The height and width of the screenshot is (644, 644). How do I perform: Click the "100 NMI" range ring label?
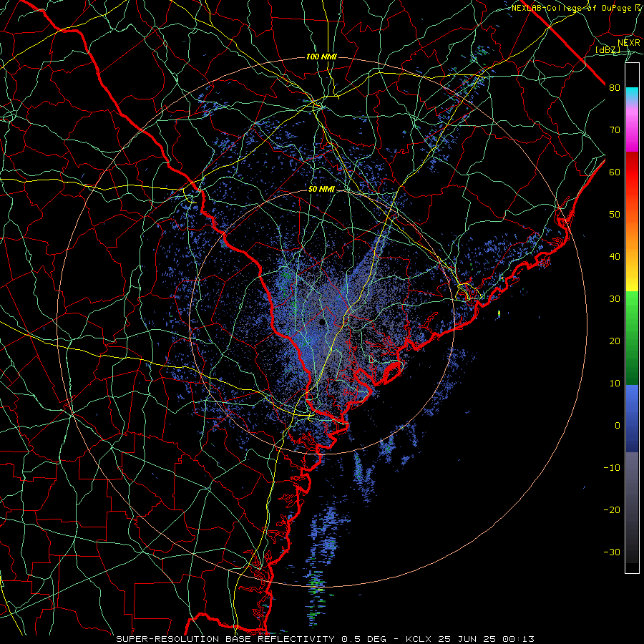pos(321,57)
